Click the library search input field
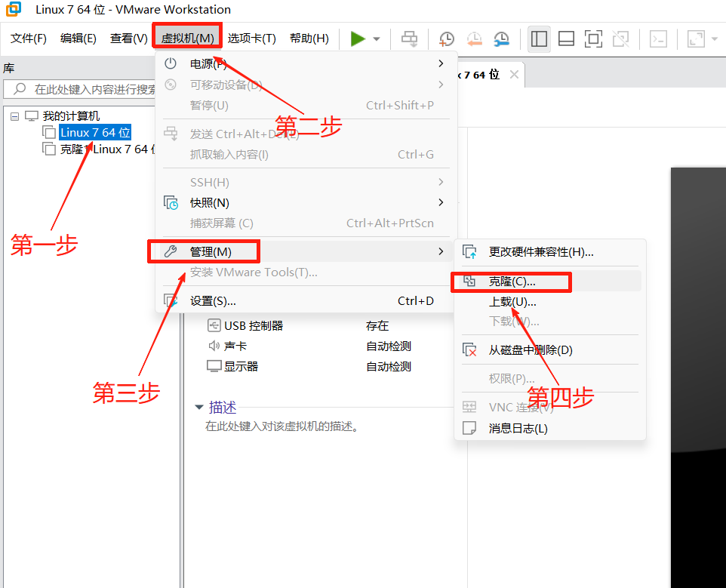This screenshot has width=726, height=588. [x=79, y=89]
